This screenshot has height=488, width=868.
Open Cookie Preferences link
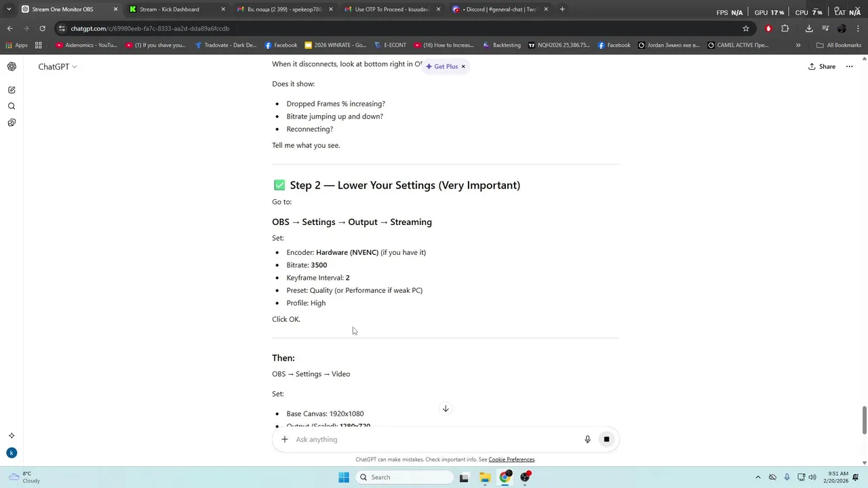click(511, 460)
